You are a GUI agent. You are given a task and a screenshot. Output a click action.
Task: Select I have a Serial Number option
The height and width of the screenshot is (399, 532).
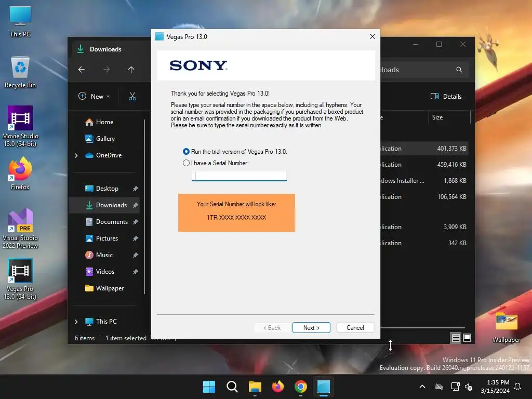[186, 163]
